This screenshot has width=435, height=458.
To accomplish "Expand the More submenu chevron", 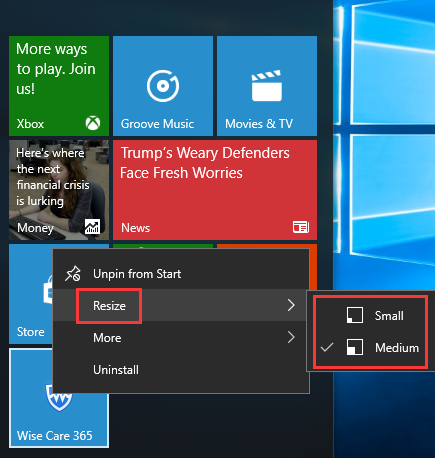I will click(291, 337).
